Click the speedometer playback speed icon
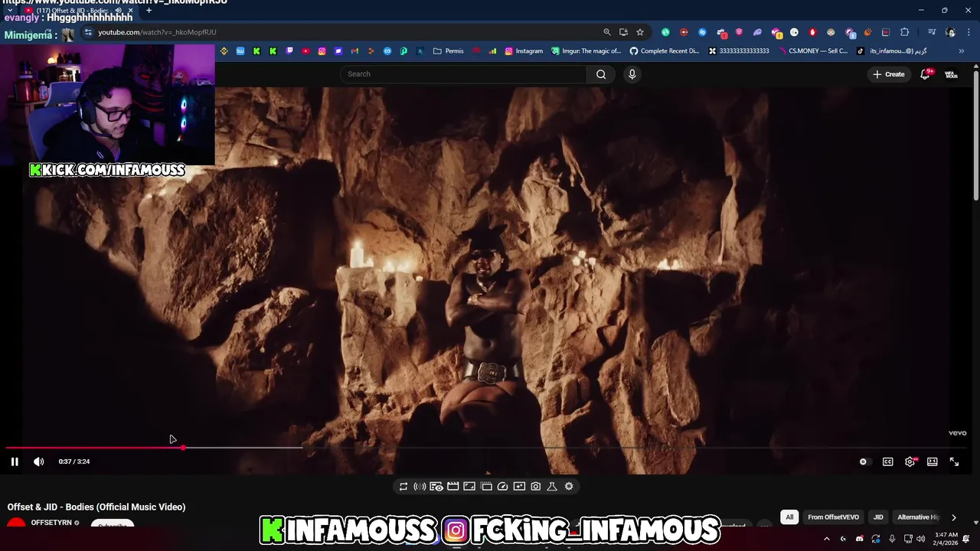980x551 pixels. [502, 486]
